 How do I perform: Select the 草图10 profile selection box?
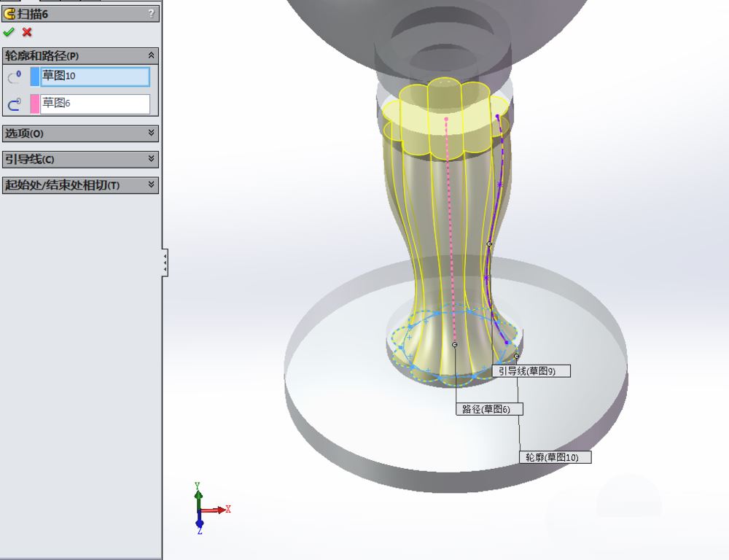(x=95, y=77)
